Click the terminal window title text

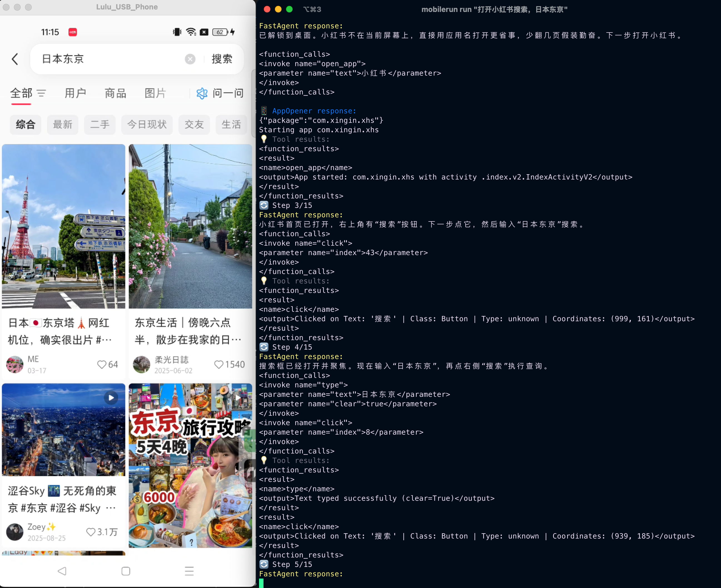point(494,9)
